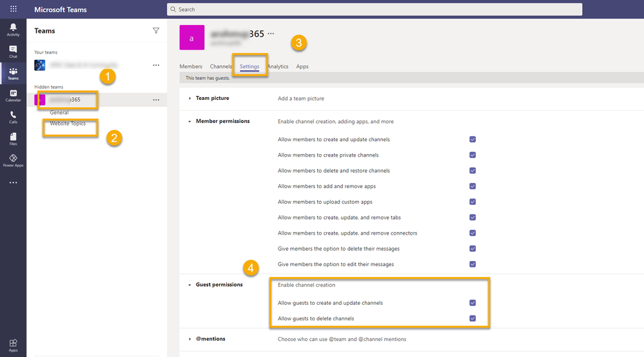Click the first team's avatar under Your teams
This screenshot has width=644, height=357.
coord(40,65)
